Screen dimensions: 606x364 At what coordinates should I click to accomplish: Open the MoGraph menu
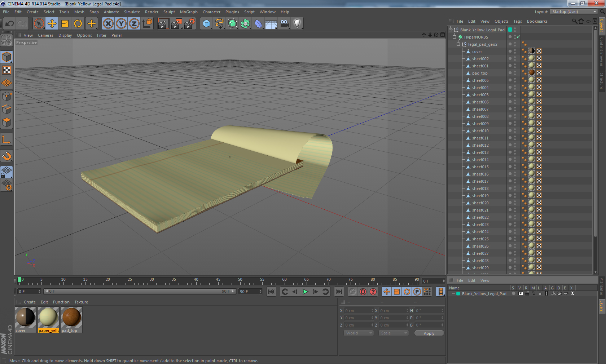point(189,12)
